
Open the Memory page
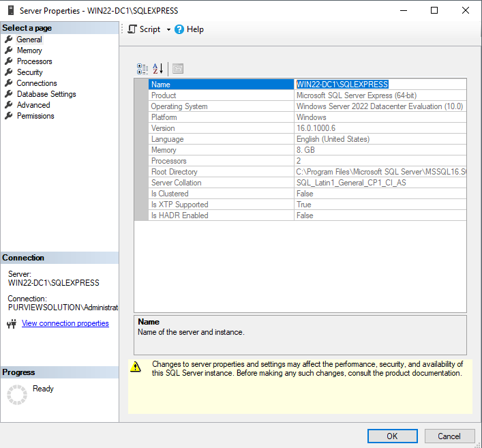29,50
